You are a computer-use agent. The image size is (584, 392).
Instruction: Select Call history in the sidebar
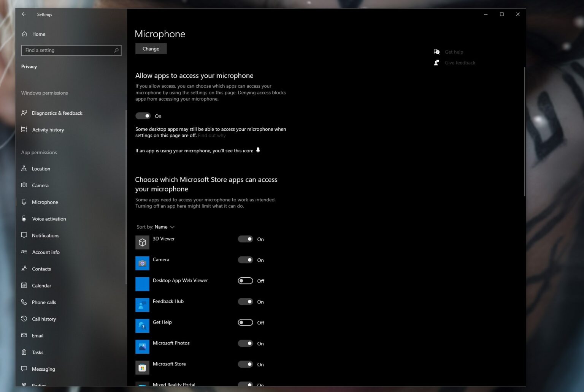point(43,319)
